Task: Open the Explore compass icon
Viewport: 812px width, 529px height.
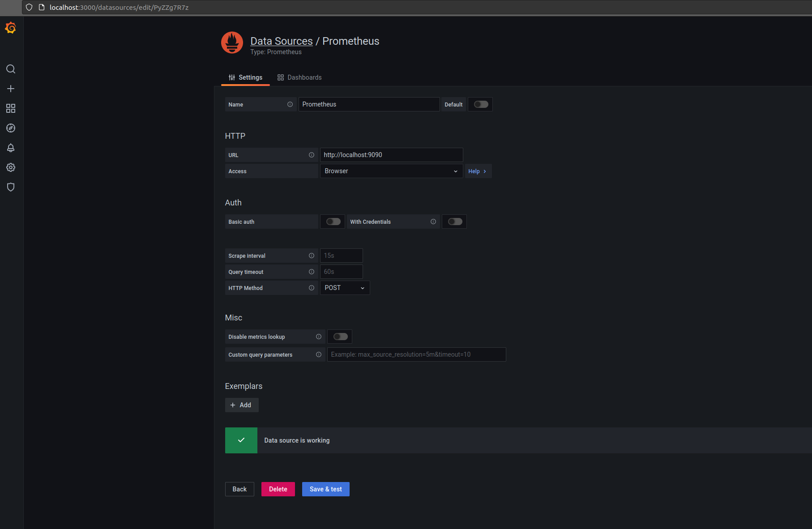Action: point(11,128)
